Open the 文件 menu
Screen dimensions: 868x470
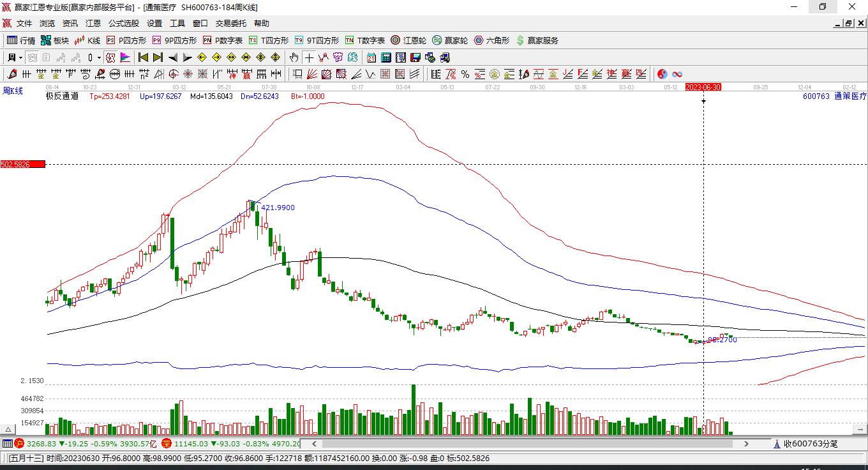click(24, 23)
